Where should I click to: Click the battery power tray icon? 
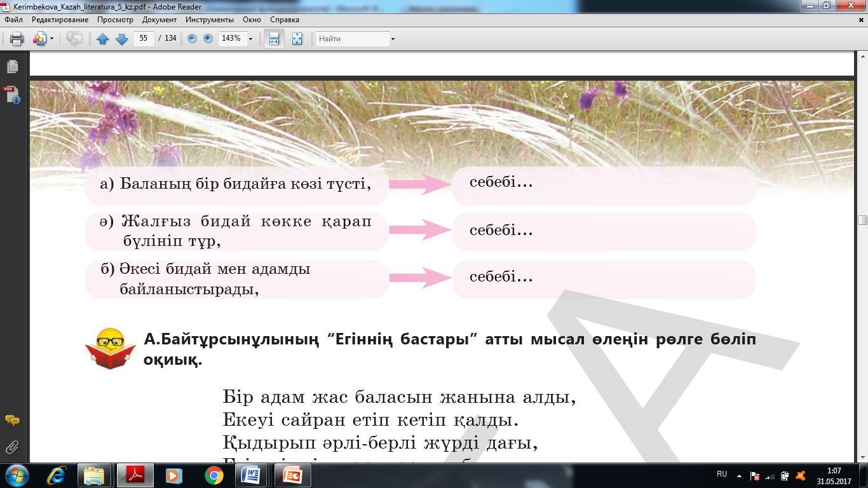coord(785,475)
